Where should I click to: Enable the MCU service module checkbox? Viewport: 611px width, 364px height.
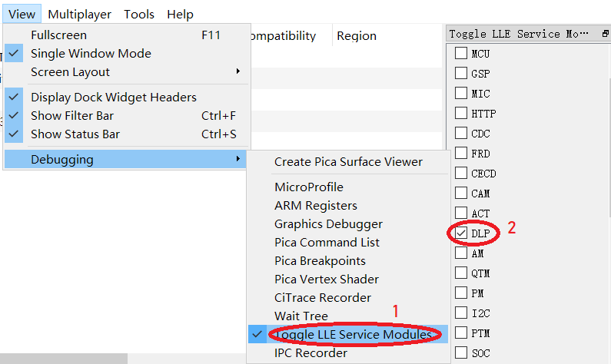point(461,54)
